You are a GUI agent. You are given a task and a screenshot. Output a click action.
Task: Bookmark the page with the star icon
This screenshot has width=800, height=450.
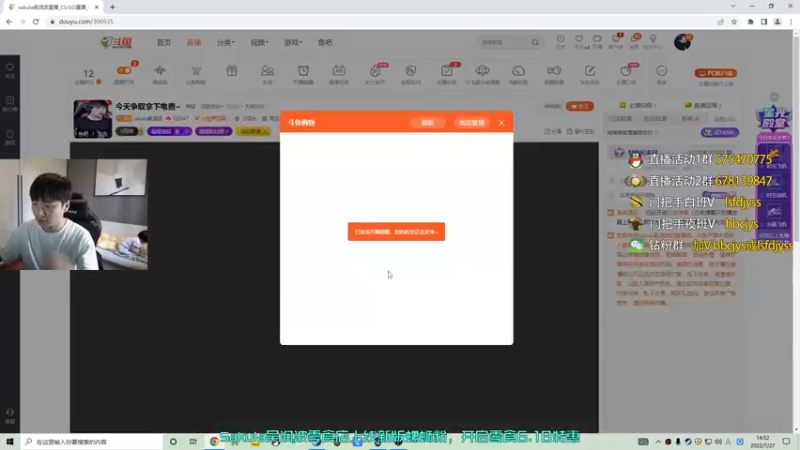[734, 21]
